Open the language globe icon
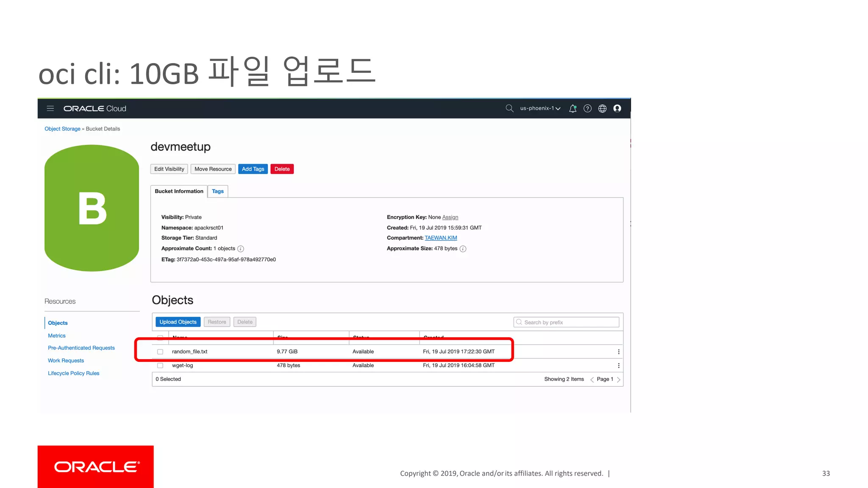This screenshot has height=488, width=868. [x=602, y=108]
